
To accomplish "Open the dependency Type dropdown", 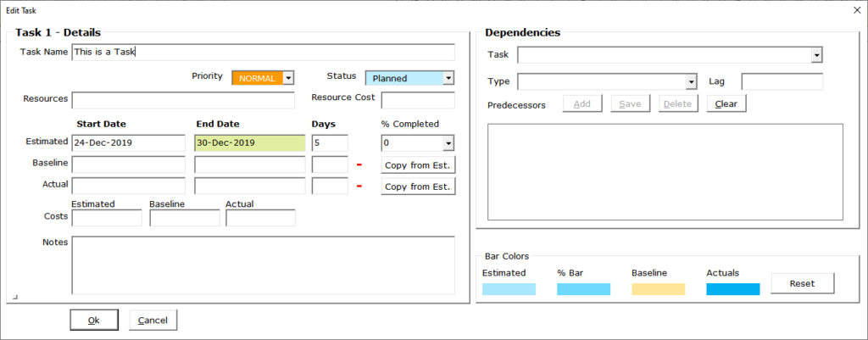I will pos(691,81).
